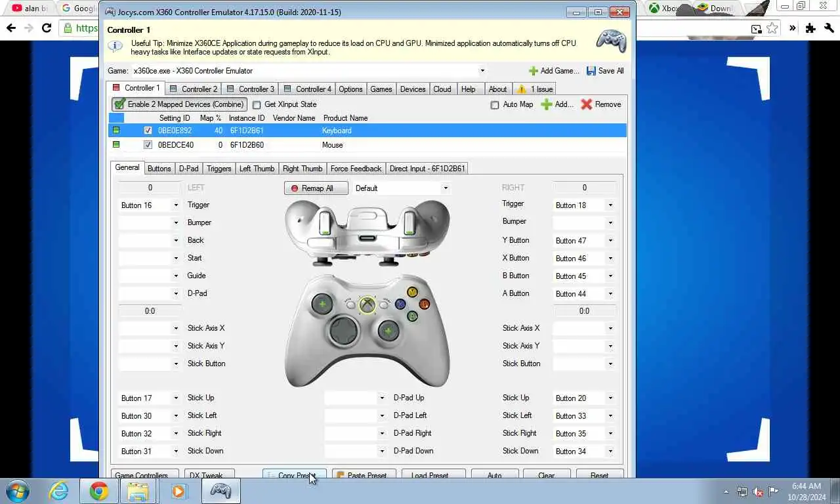Open Y Button mapping dropdown
The width and height of the screenshot is (840, 504).
(x=610, y=241)
